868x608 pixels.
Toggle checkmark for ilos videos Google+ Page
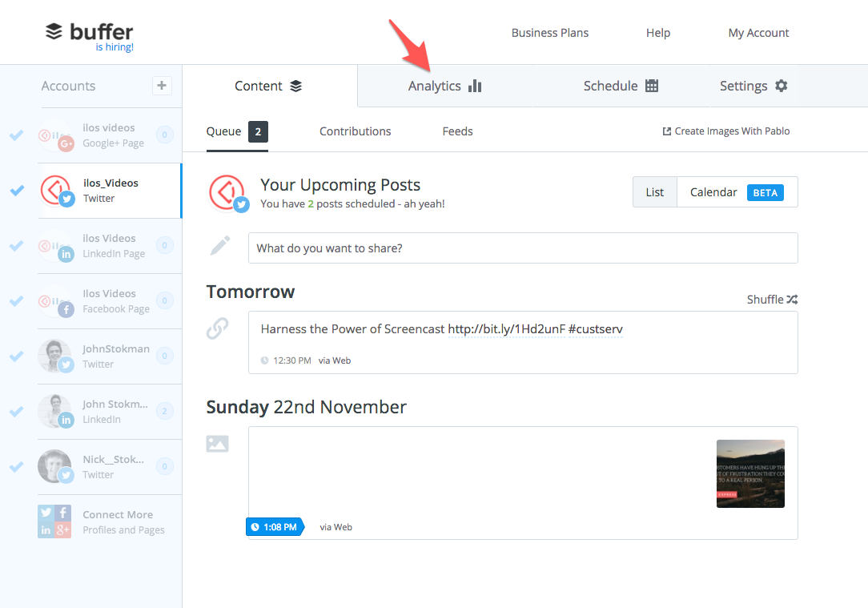pos(17,135)
